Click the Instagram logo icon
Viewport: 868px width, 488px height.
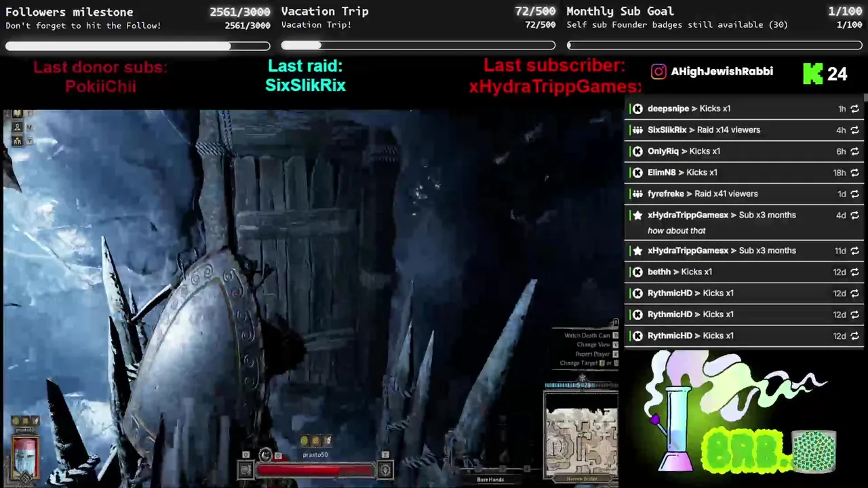coord(658,72)
